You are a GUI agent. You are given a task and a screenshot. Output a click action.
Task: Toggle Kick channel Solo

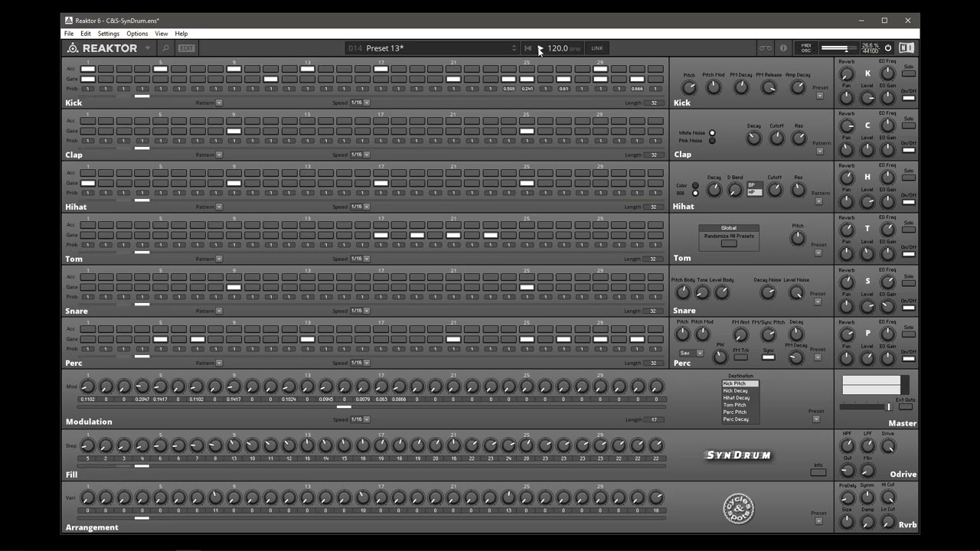pos(909,73)
